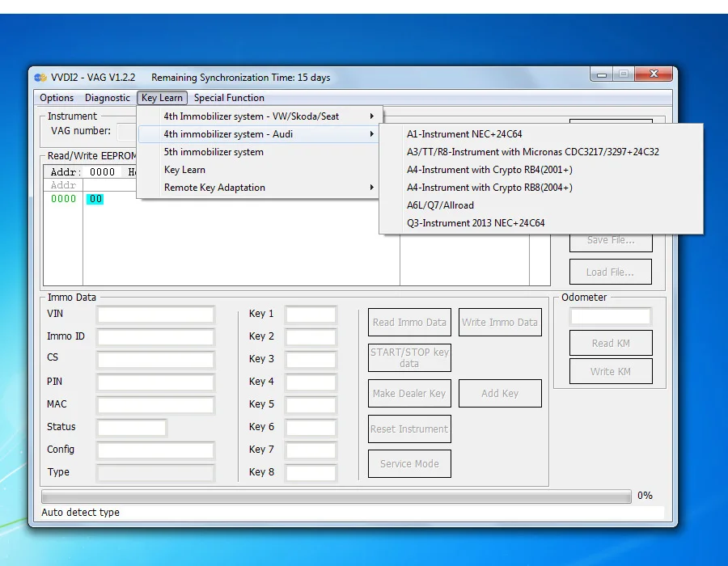Click the Read KM button

pos(611,344)
